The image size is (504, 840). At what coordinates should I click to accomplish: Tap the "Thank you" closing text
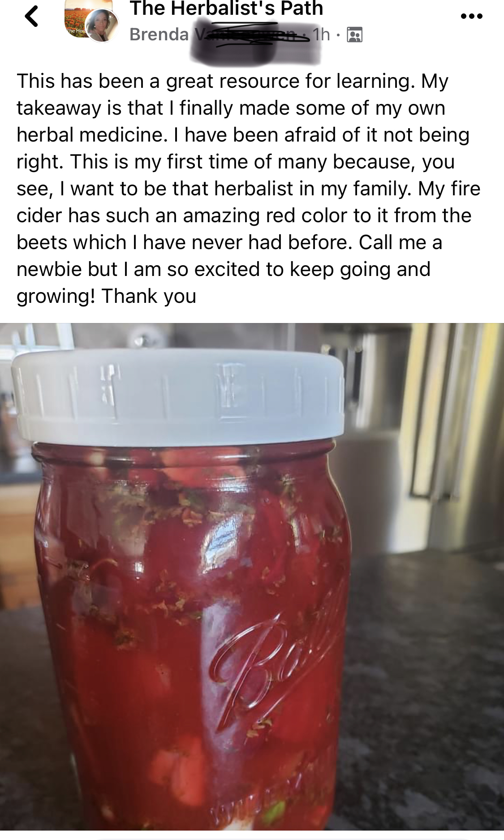point(149,296)
